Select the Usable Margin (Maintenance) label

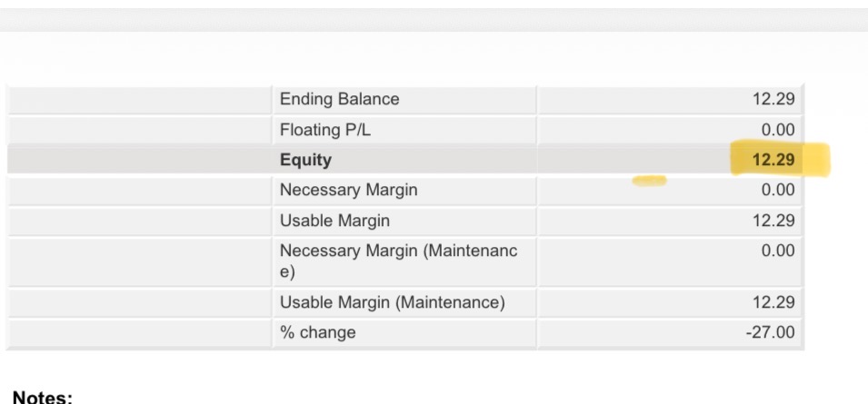click(393, 303)
